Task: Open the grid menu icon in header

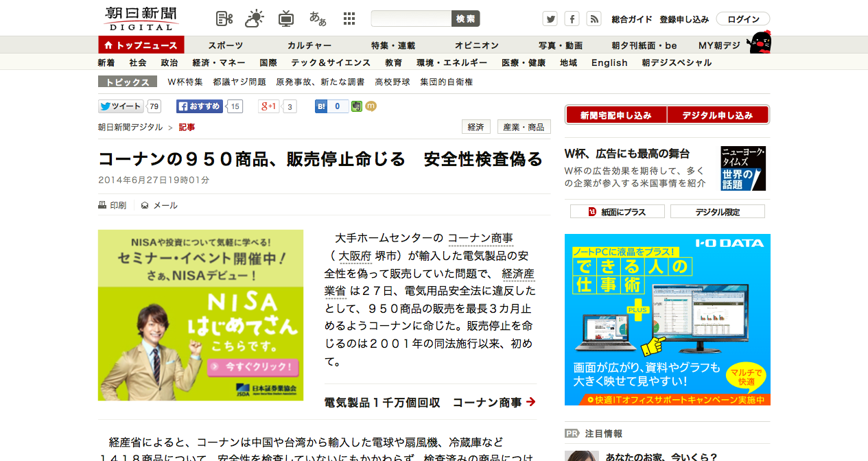Action: point(349,19)
